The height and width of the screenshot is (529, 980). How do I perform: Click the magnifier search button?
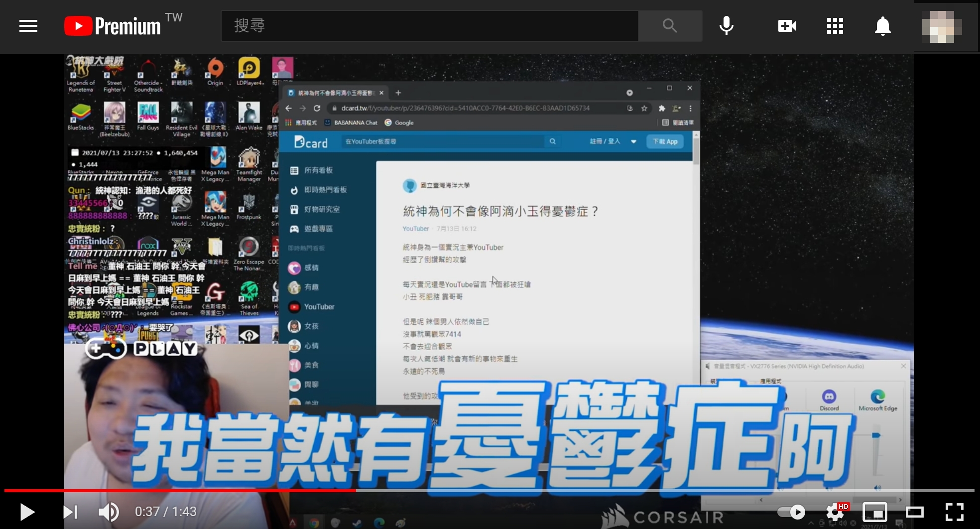tap(670, 26)
